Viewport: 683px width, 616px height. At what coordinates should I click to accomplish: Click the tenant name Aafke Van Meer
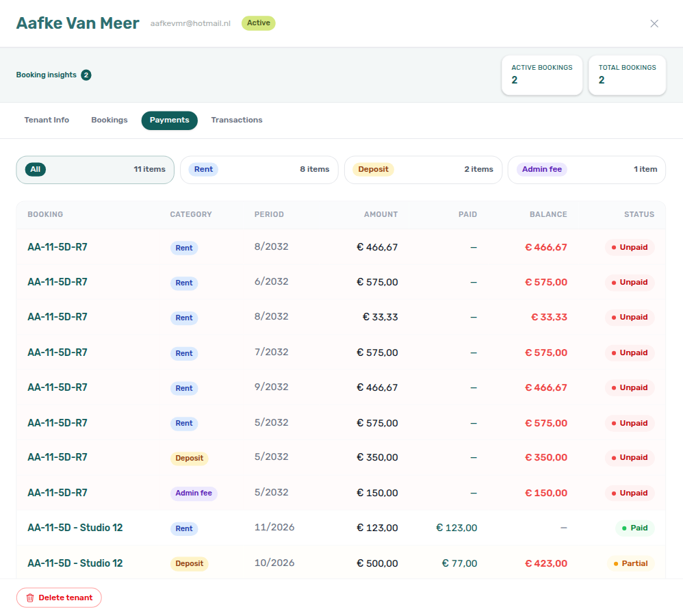(x=78, y=23)
